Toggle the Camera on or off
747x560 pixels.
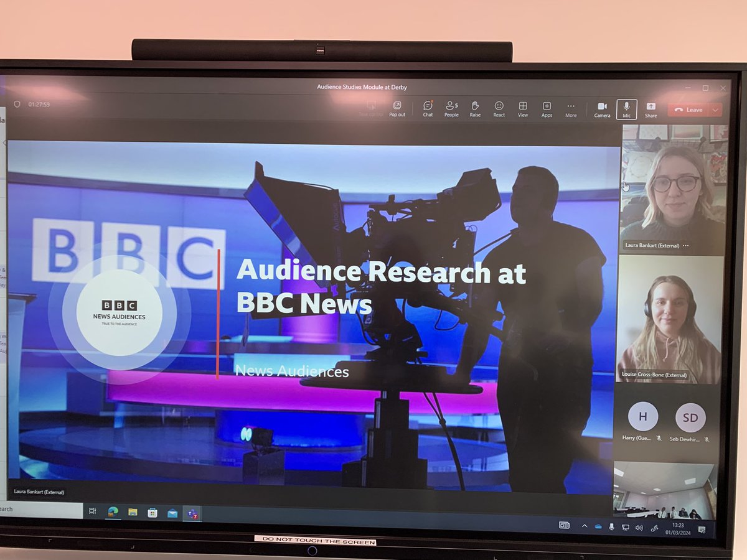coord(602,109)
